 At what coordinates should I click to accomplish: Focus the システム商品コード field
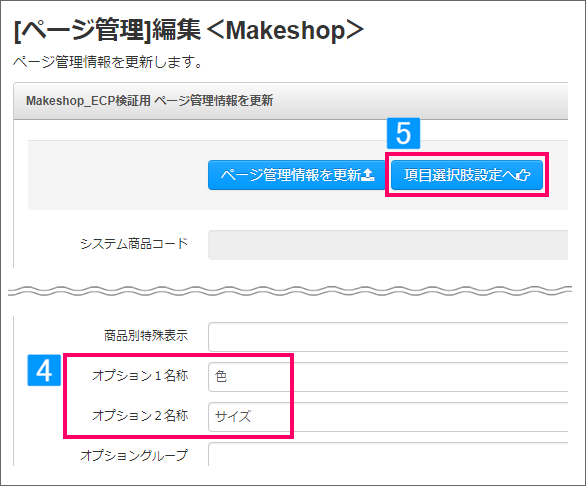click(388, 245)
